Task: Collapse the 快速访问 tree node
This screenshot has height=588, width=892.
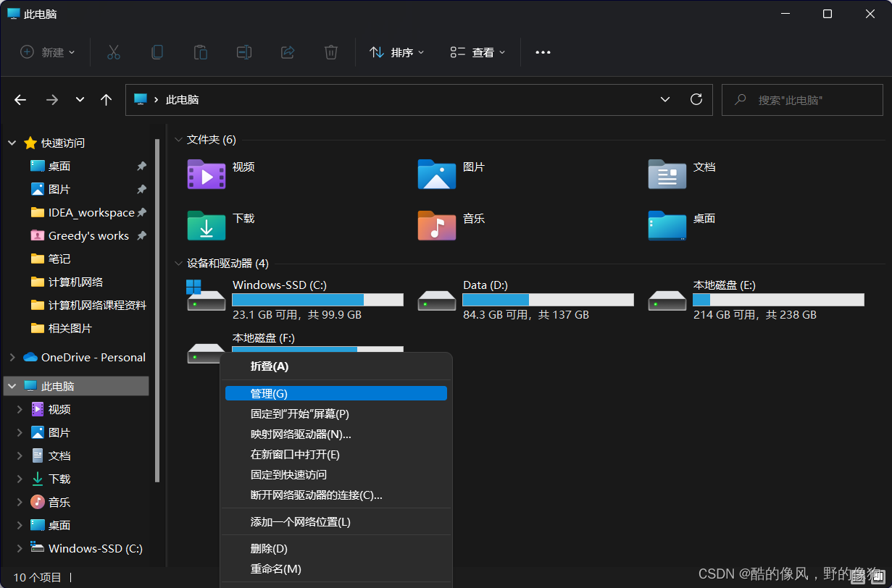Action: tap(12, 143)
